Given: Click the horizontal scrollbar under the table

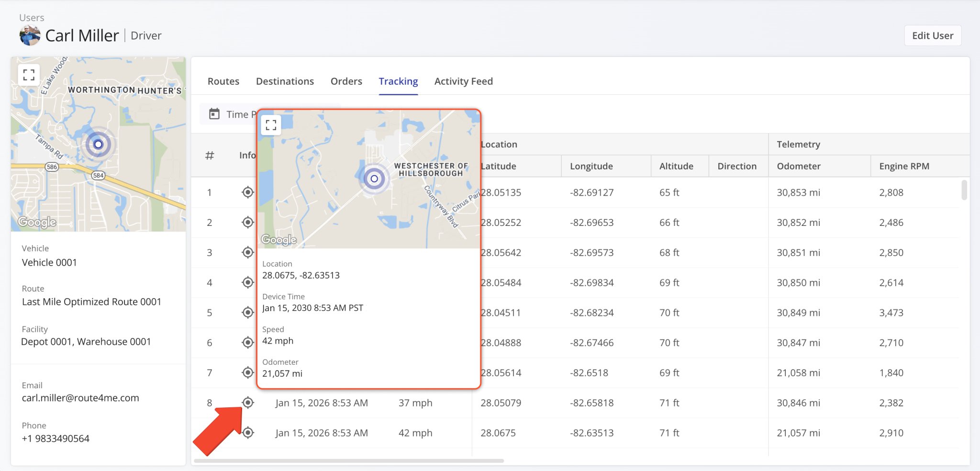Looking at the screenshot, I should [x=348, y=461].
